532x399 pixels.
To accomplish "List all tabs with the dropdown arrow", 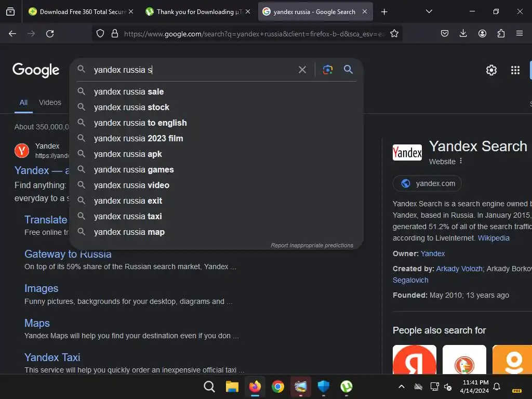I will click(x=429, y=11).
